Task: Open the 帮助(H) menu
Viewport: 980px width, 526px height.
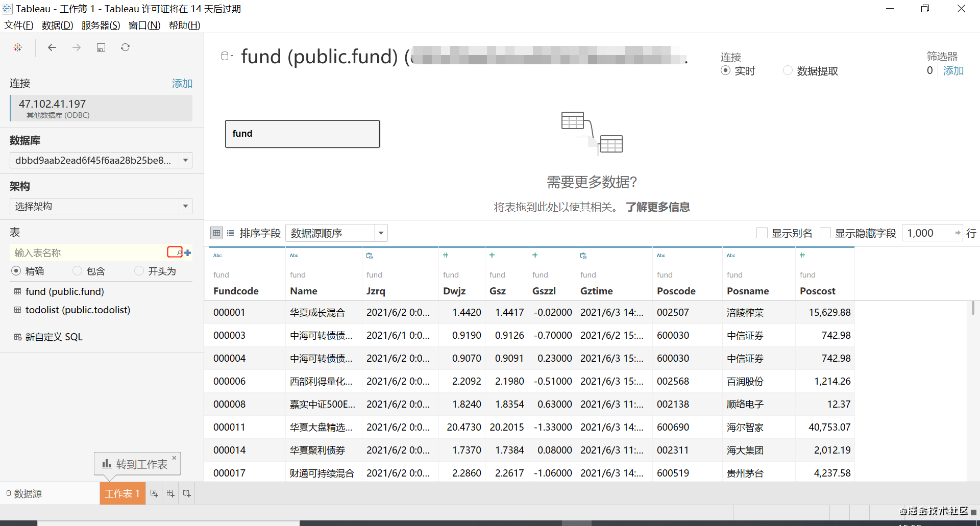Action: pyautogui.click(x=184, y=25)
